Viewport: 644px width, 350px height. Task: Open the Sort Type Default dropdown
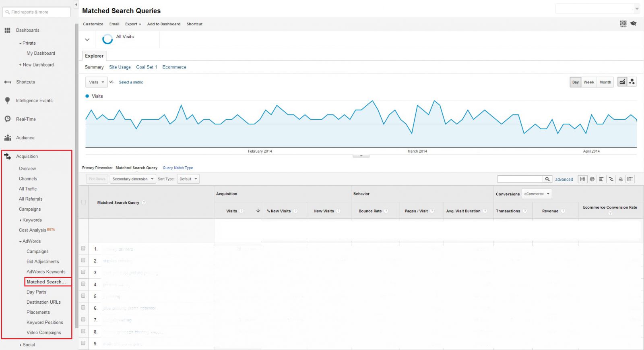click(188, 179)
